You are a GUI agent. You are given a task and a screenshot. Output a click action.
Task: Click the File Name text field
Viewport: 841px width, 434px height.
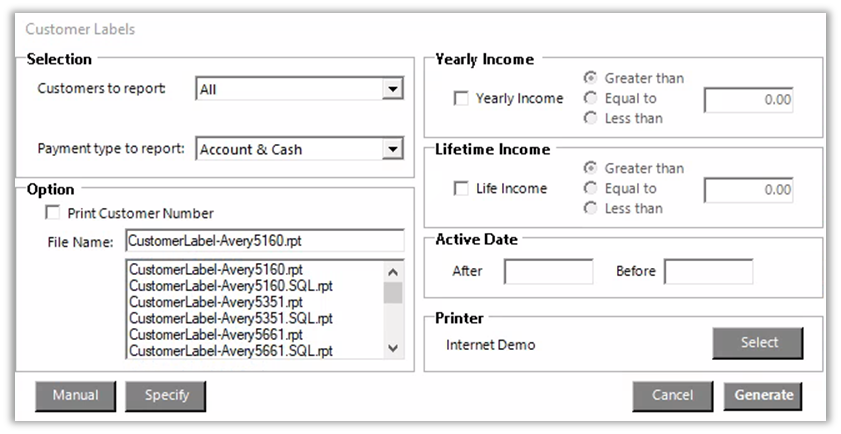click(264, 241)
